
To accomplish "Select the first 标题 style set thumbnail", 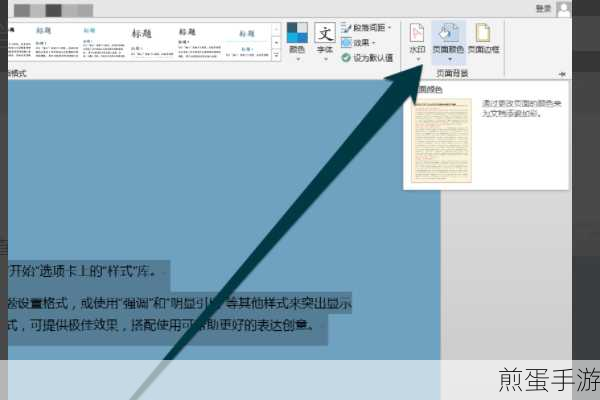I will (56, 42).
